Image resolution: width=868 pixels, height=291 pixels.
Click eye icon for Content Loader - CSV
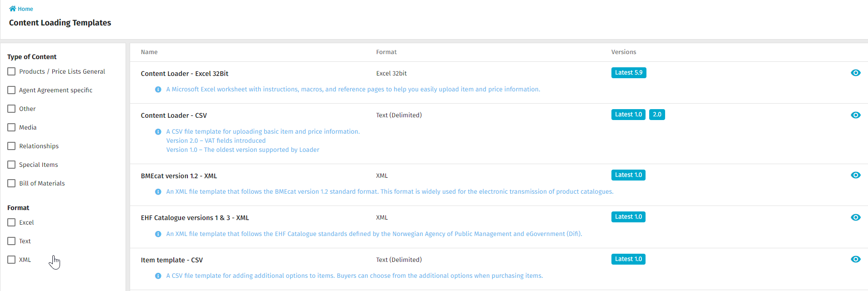(x=855, y=115)
